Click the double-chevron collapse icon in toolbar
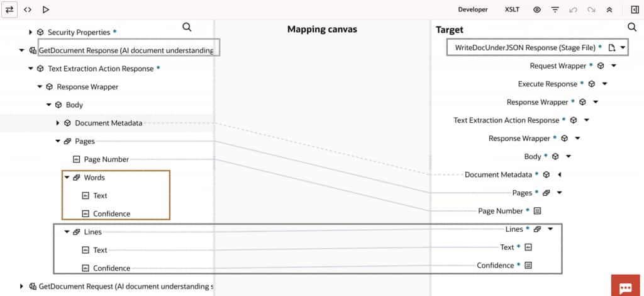Image resolution: width=644 pixels, height=296 pixels. [609, 10]
